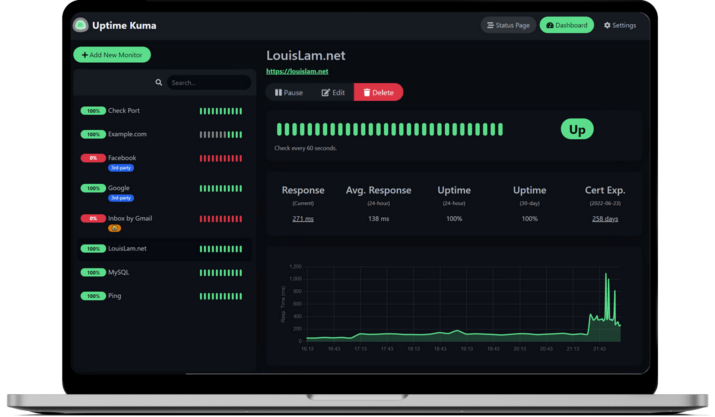The image size is (715, 417).
Task: Click the Uptime Kuma logo icon
Action: tap(81, 25)
